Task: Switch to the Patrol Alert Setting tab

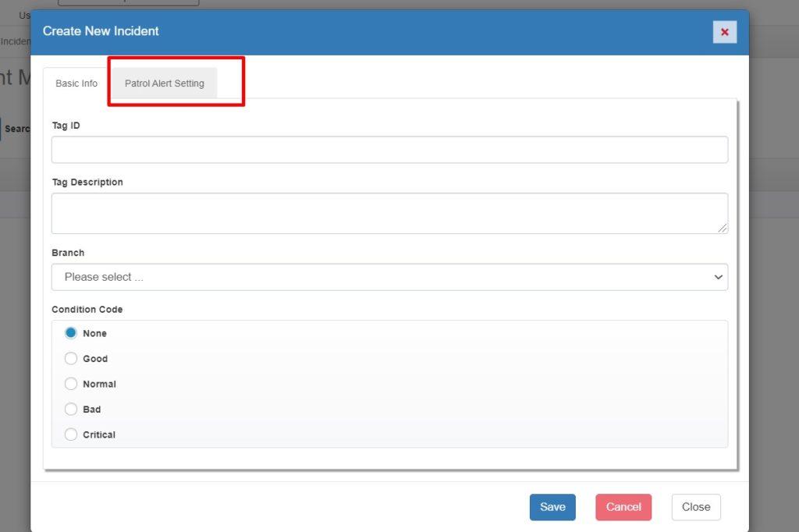Action: click(x=165, y=83)
